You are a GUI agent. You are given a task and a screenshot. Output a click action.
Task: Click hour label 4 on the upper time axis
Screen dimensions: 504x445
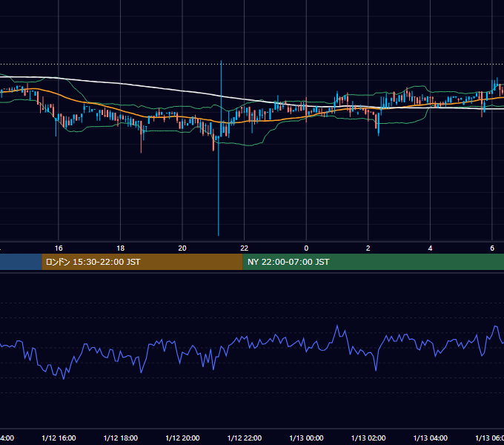coord(430,248)
